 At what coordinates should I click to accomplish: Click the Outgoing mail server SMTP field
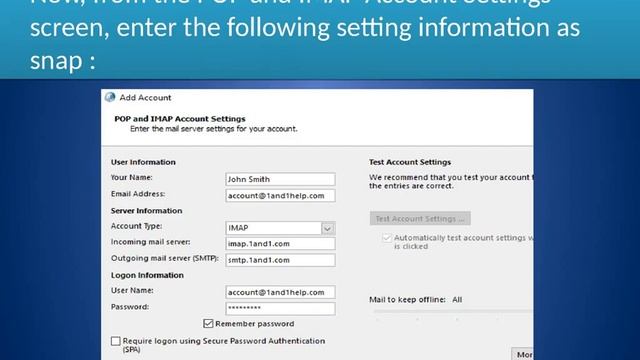[280, 260]
